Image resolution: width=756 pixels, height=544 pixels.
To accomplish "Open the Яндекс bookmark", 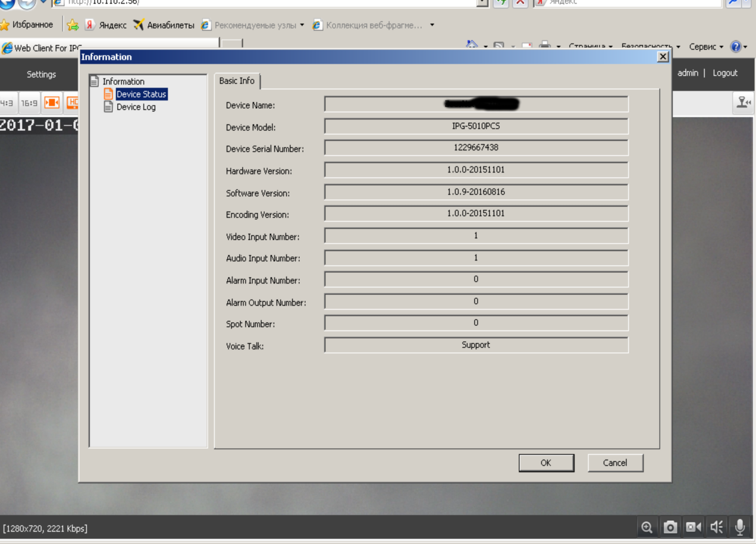I will [x=106, y=25].
